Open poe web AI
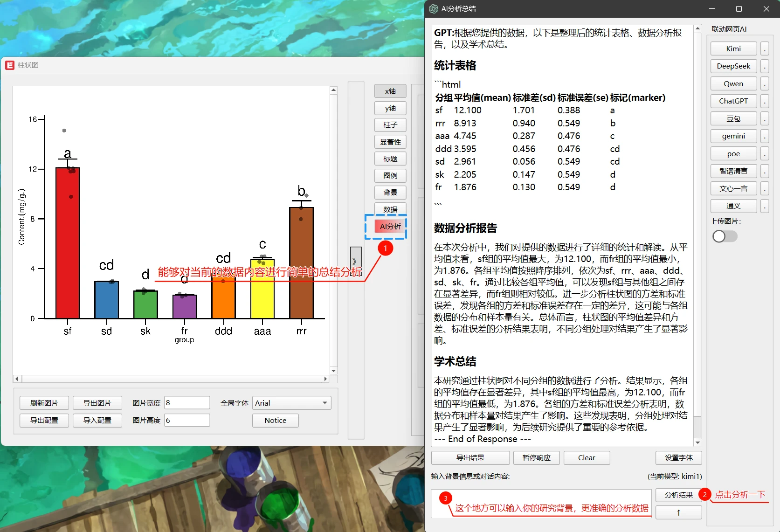Viewport: 780px width, 532px height. click(x=733, y=154)
